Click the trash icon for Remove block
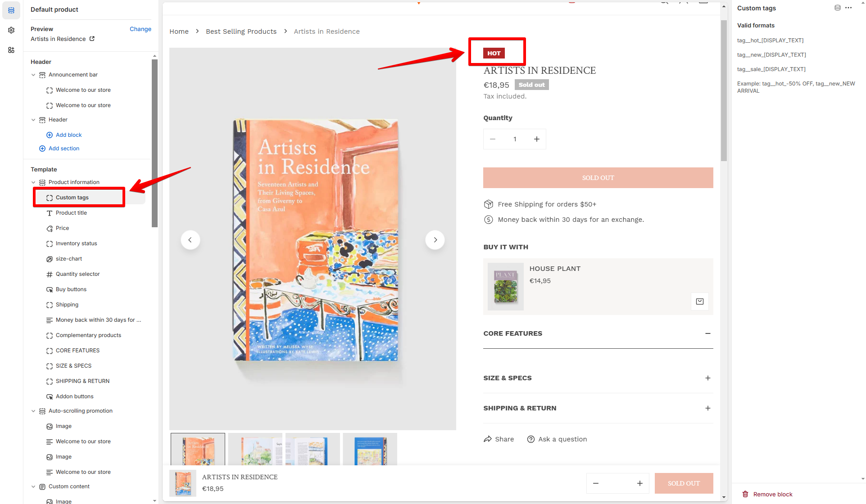Viewport: 866px width, 504px height. (745, 494)
